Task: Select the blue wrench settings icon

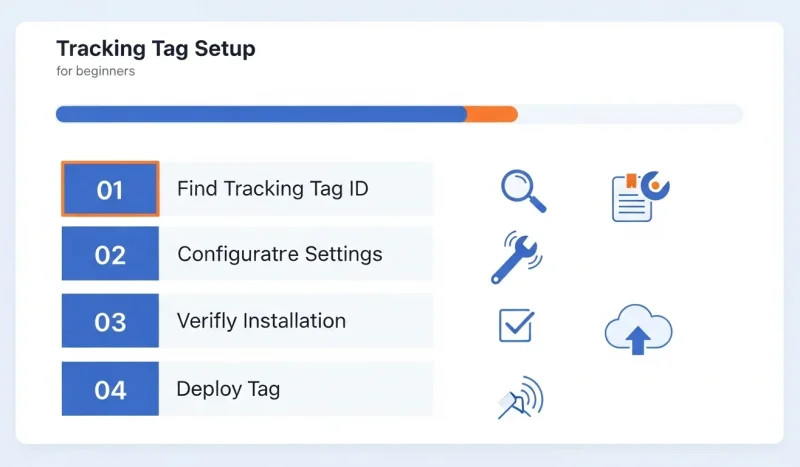Action: [515, 257]
